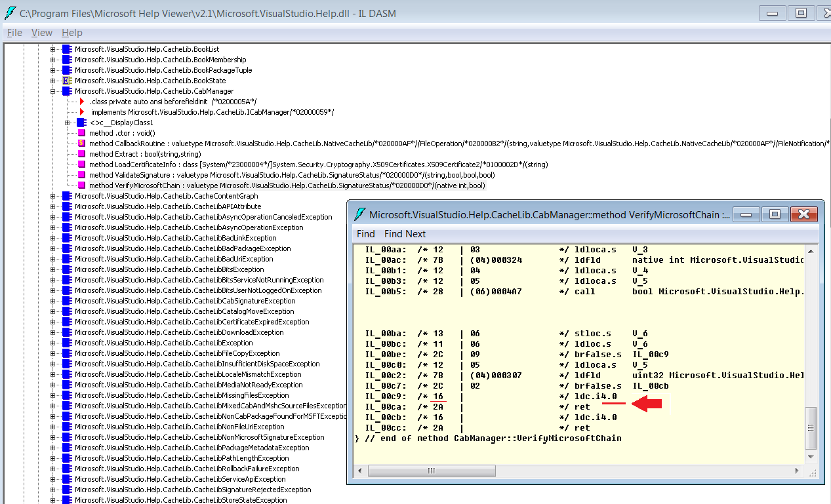831x504 pixels.
Task: Maximize the VerifyMicrosoftChain method window
Action: [774, 214]
